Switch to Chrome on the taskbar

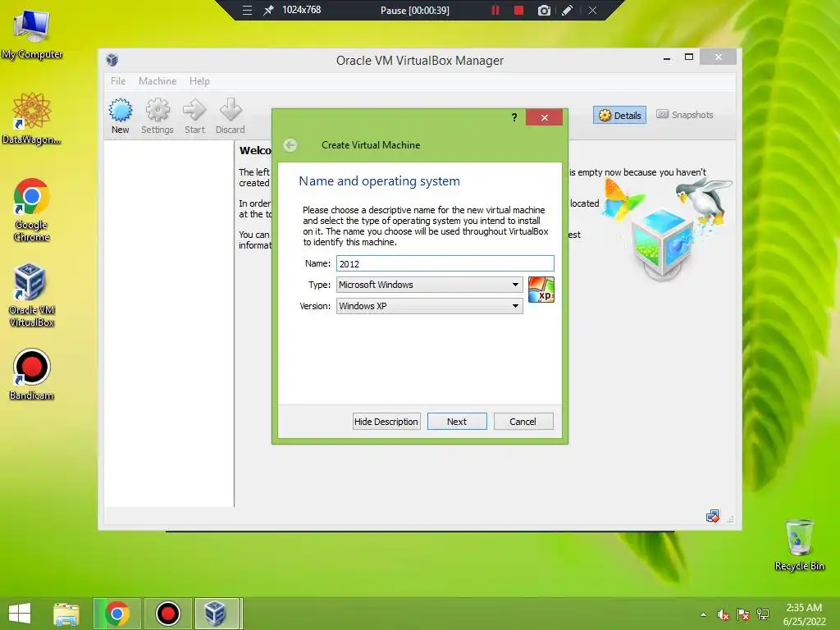(117, 614)
